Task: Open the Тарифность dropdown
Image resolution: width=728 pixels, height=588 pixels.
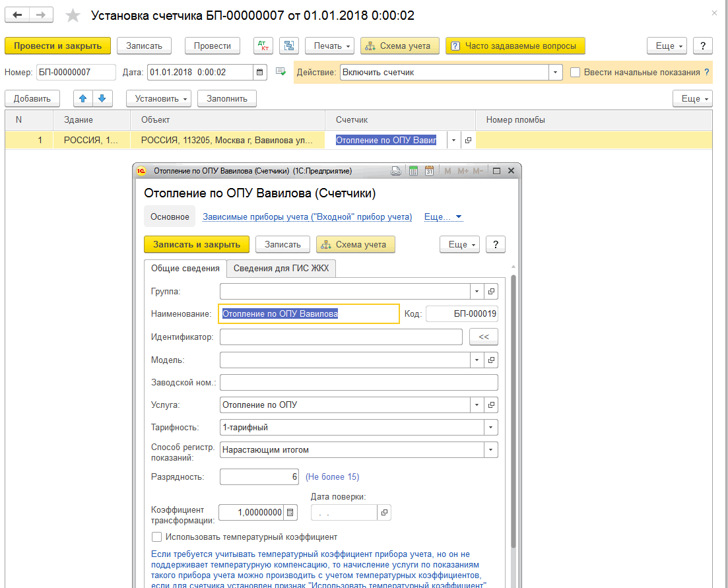Action: pos(491,428)
